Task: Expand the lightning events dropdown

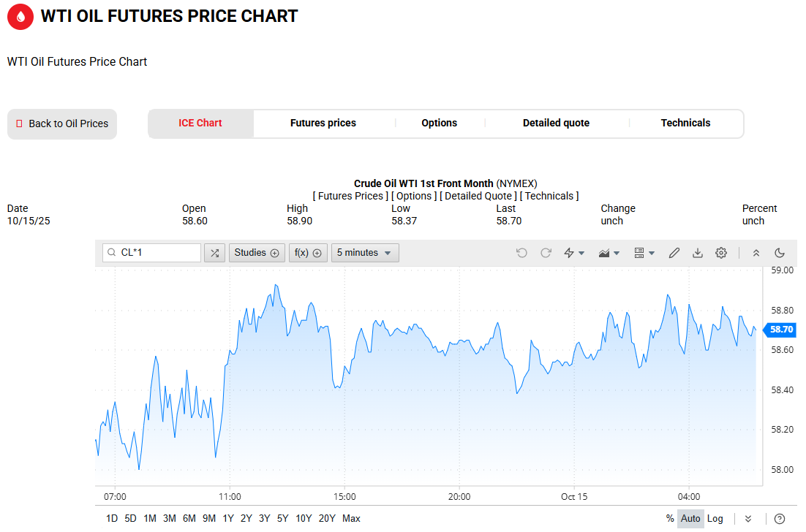Action: click(x=574, y=253)
